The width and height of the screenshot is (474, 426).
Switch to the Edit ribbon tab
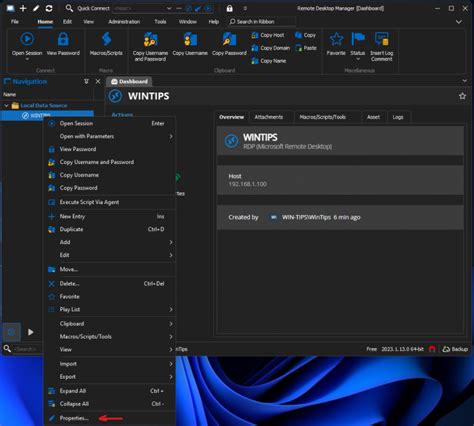(67, 22)
